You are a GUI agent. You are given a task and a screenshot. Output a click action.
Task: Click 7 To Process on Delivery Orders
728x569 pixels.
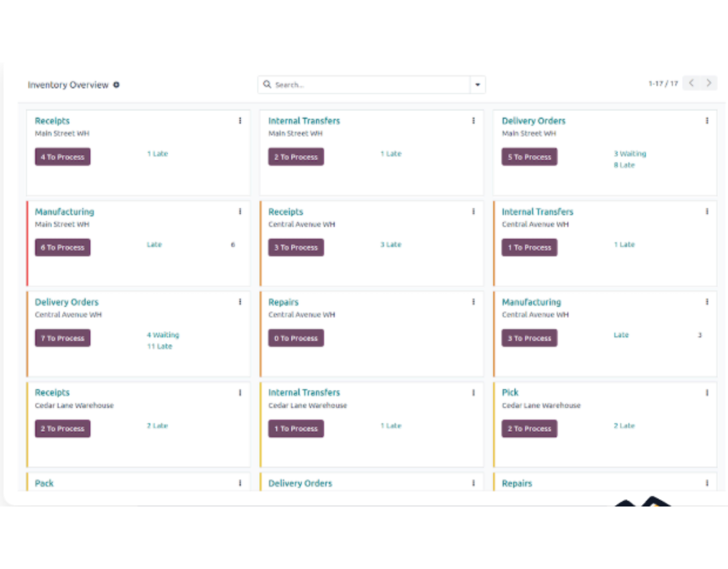coord(63,338)
